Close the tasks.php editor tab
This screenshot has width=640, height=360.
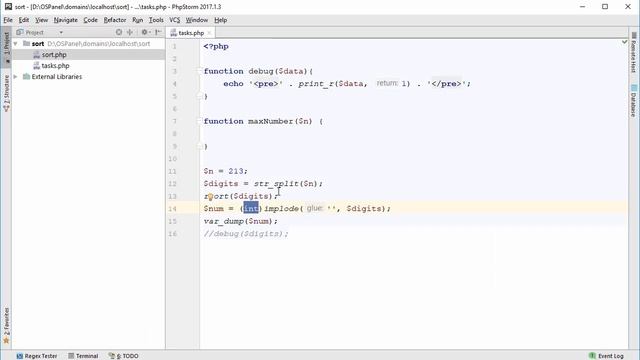209,33
